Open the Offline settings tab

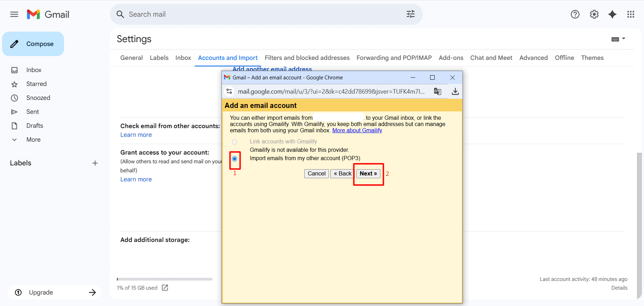point(564,58)
